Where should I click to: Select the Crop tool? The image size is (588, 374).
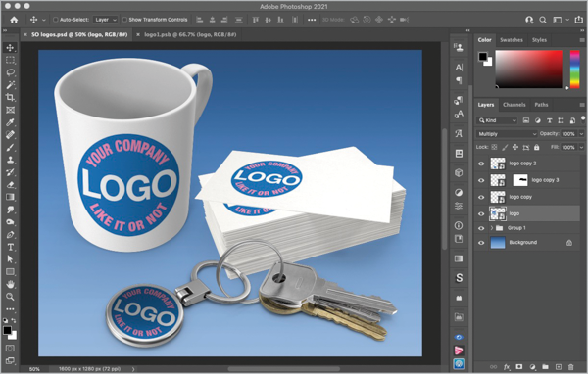pyautogui.click(x=10, y=98)
